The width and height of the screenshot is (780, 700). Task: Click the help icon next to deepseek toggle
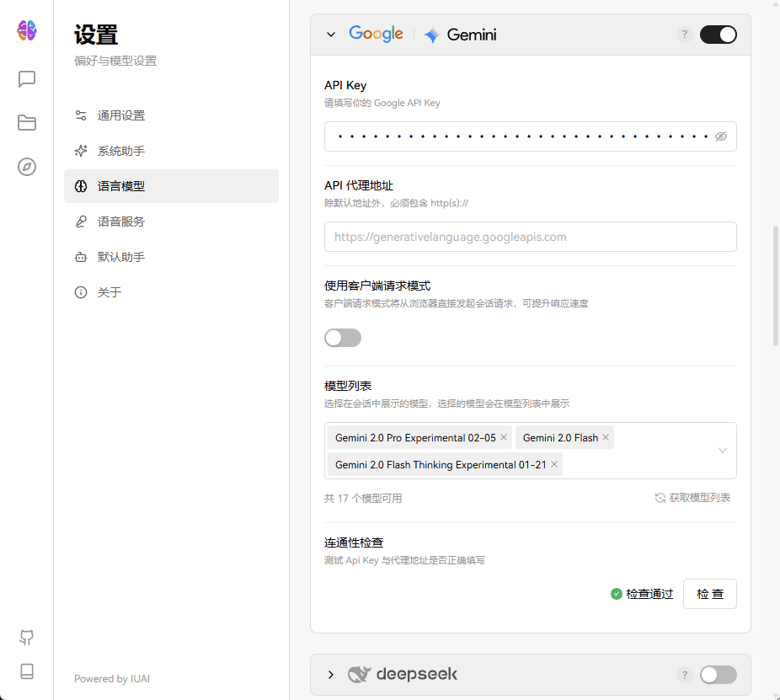[685, 675]
